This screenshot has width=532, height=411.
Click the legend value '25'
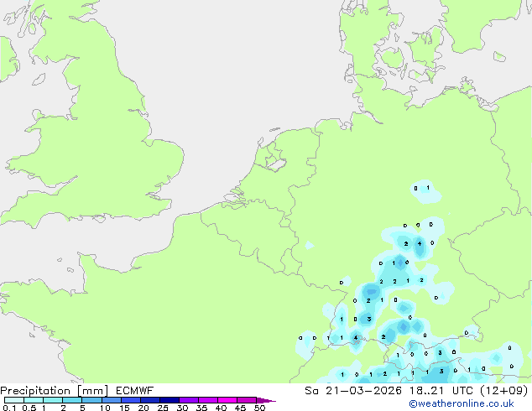click(x=163, y=408)
